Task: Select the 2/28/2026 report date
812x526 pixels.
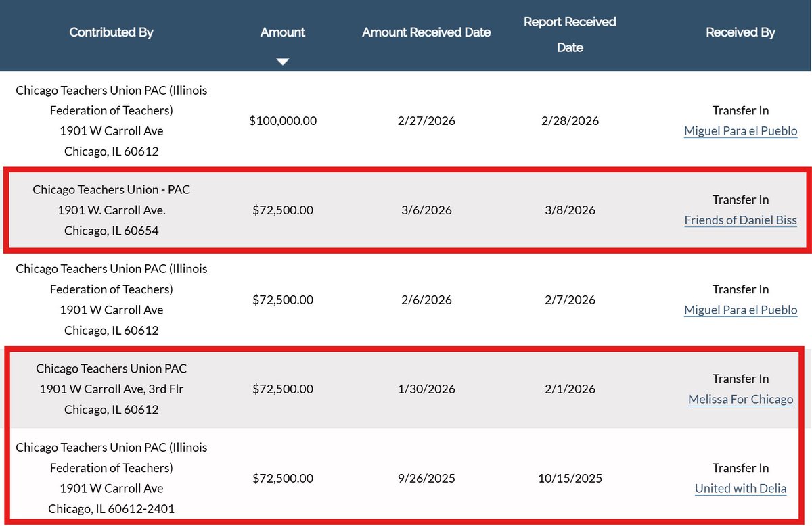Action: (x=570, y=121)
